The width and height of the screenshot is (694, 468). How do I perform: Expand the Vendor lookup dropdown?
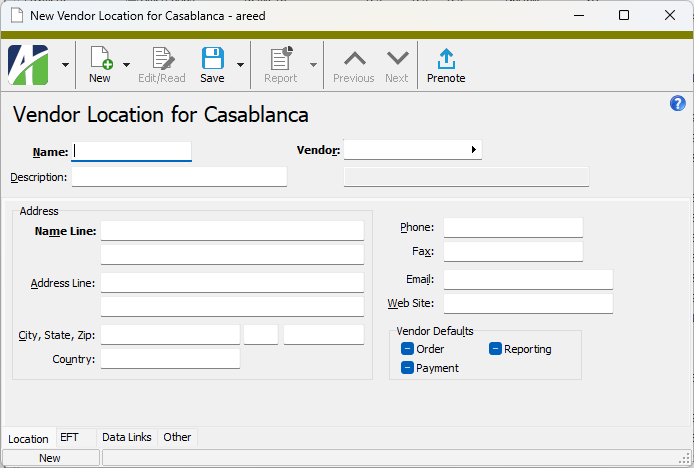pyautogui.click(x=473, y=150)
